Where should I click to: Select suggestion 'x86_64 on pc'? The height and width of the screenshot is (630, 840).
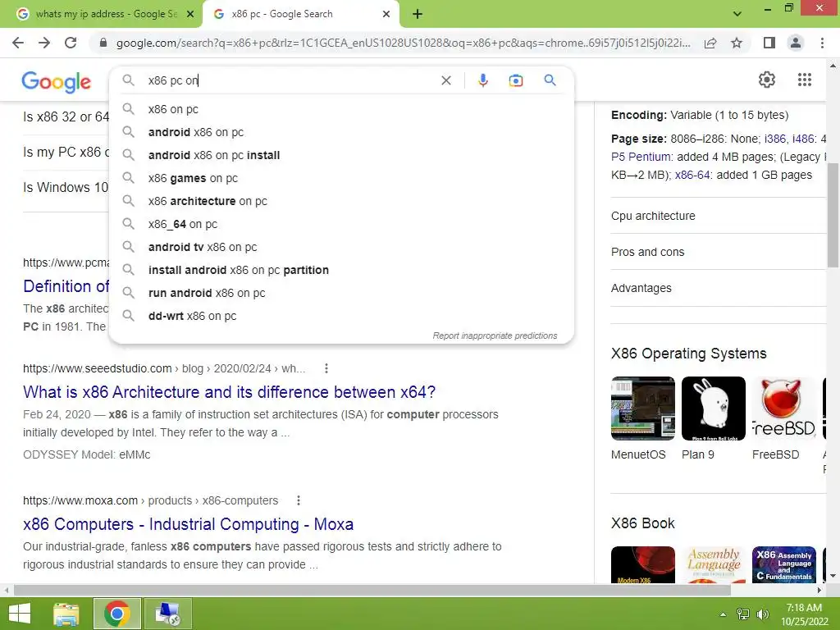(x=341, y=225)
